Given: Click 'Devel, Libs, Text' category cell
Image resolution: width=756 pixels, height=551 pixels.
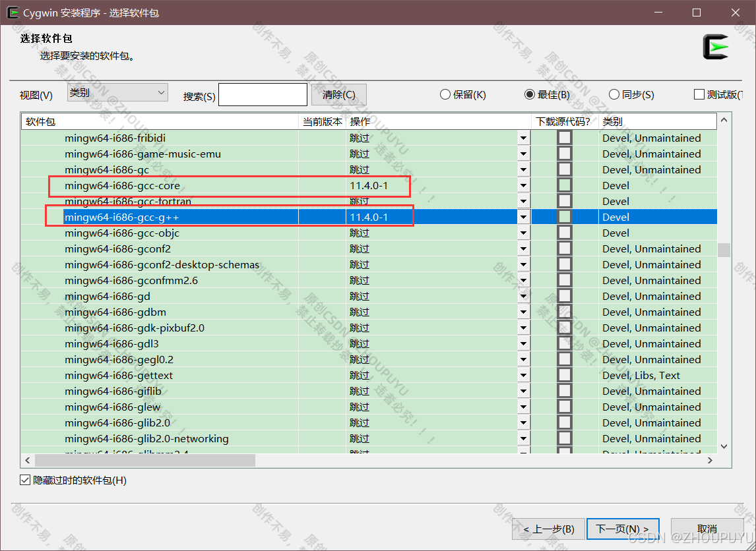Looking at the screenshot, I should (x=641, y=375).
